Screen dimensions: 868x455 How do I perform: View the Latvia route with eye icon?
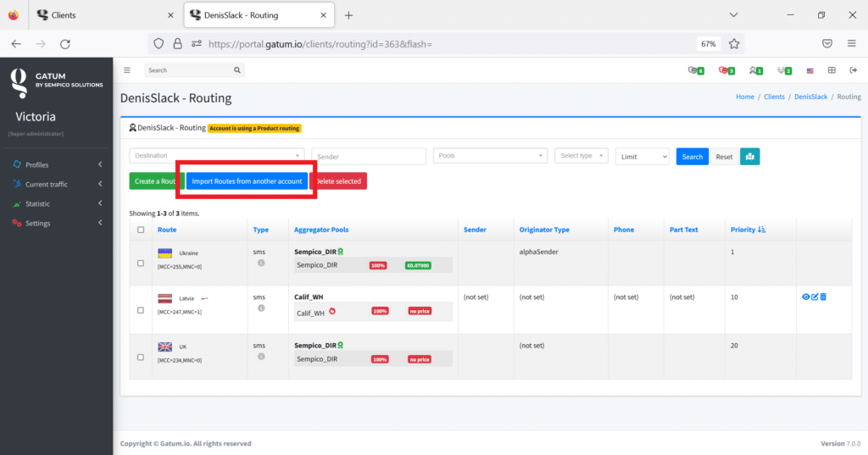coord(805,297)
